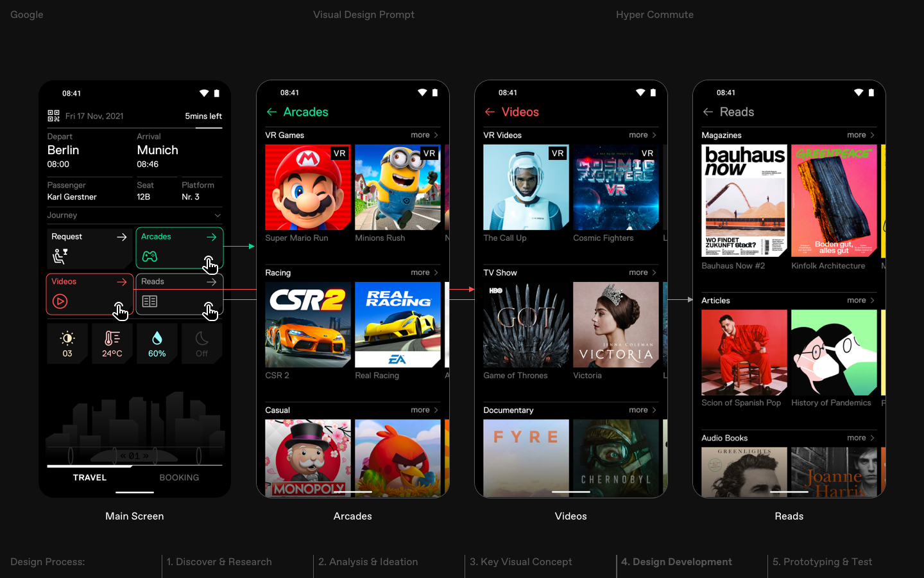Open the Chernobyl documentary thumbnail
924x578 pixels.
[616, 458]
